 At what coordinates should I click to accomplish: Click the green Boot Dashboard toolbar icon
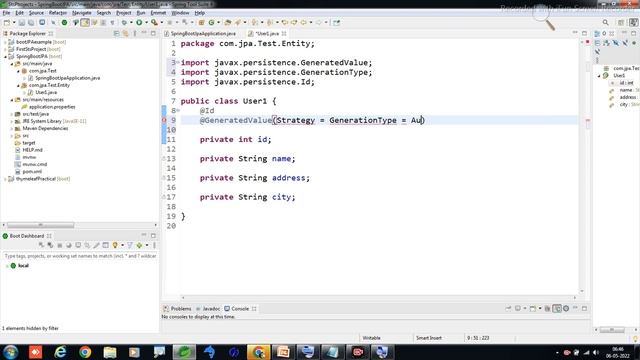[64, 23]
